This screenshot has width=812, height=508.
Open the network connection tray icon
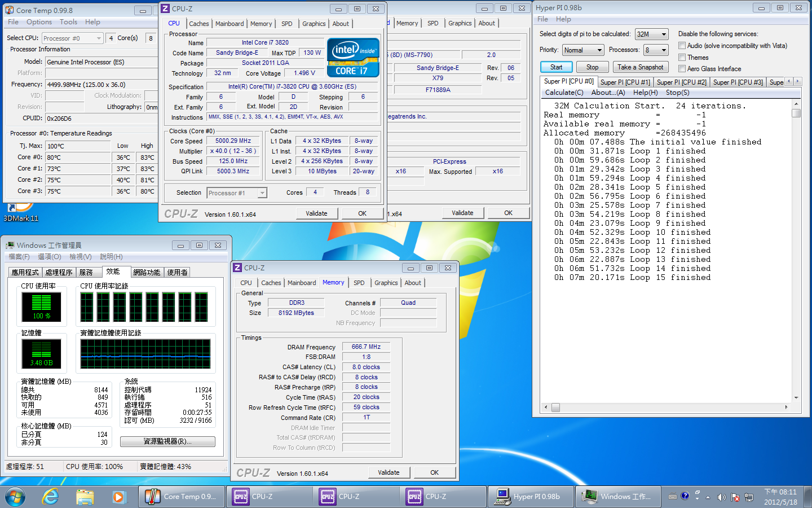[749, 497]
